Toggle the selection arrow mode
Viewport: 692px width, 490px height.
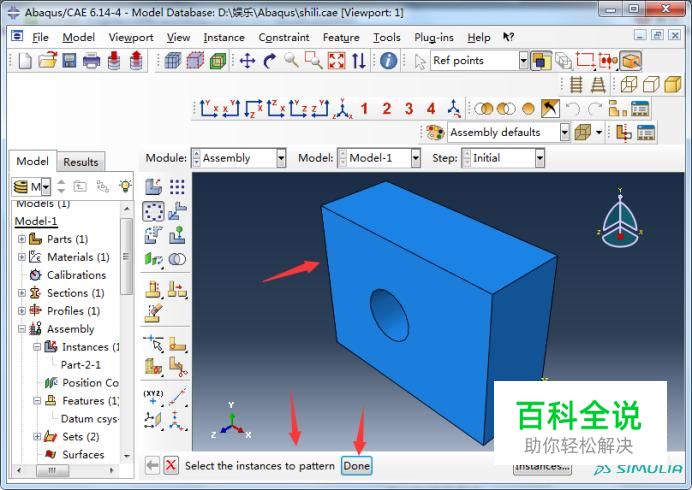tap(420, 61)
